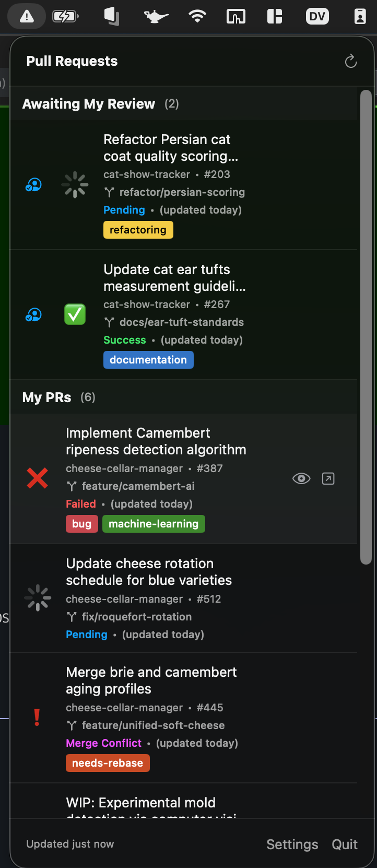Click the warning triangle menu bar icon
This screenshot has height=868, width=377.
[x=27, y=17]
